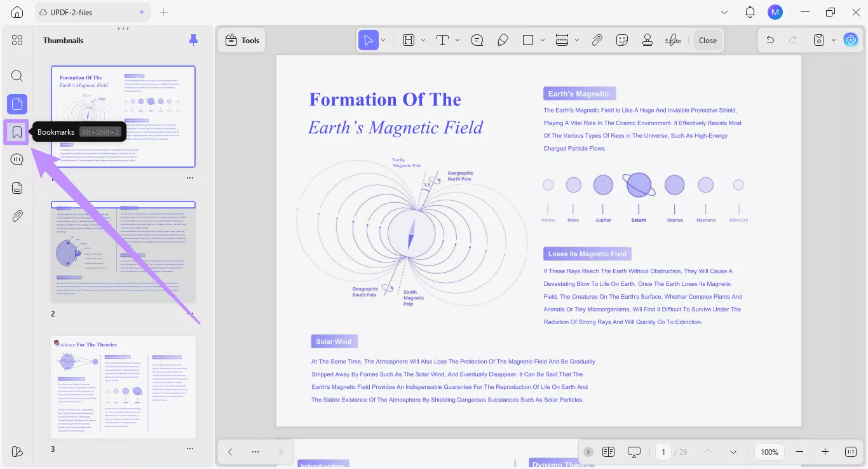The image size is (868, 469).
Task: Open the Tools menu button
Action: pos(242,40)
